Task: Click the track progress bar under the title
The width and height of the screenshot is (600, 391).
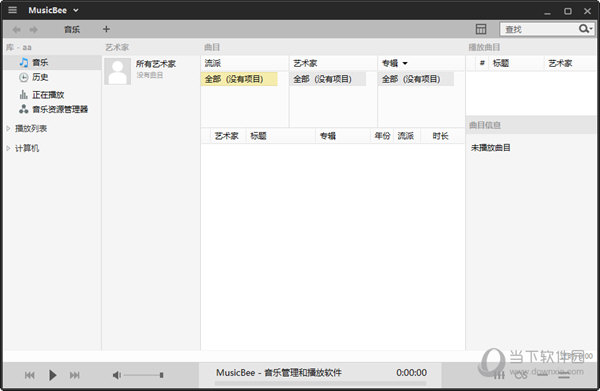Action: [320, 383]
